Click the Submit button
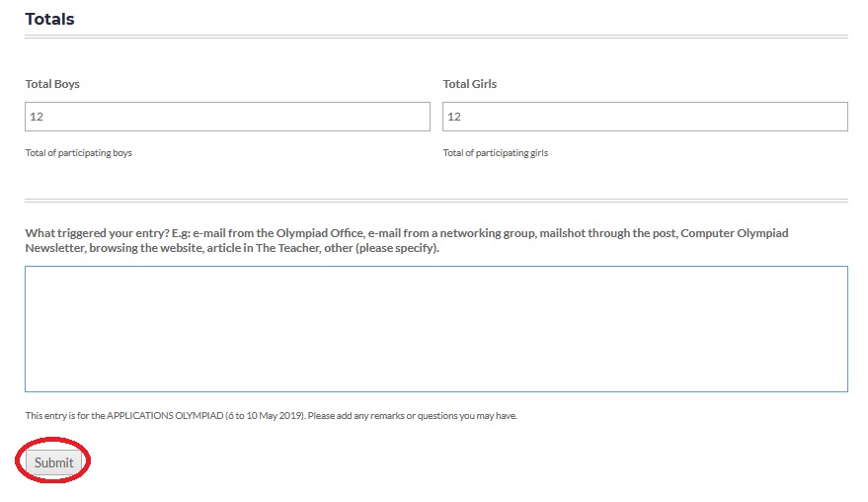Viewport: 868px width, 502px height. [x=53, y=462]
